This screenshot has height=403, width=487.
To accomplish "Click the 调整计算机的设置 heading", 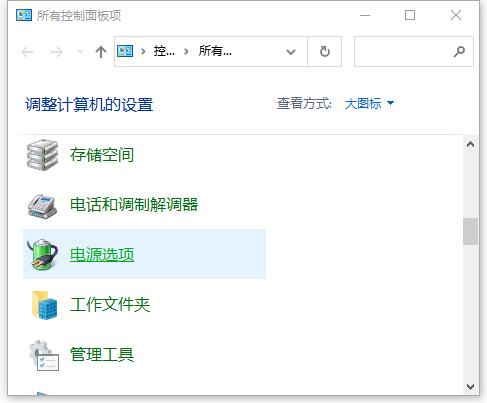I will (x=89, y=105).
